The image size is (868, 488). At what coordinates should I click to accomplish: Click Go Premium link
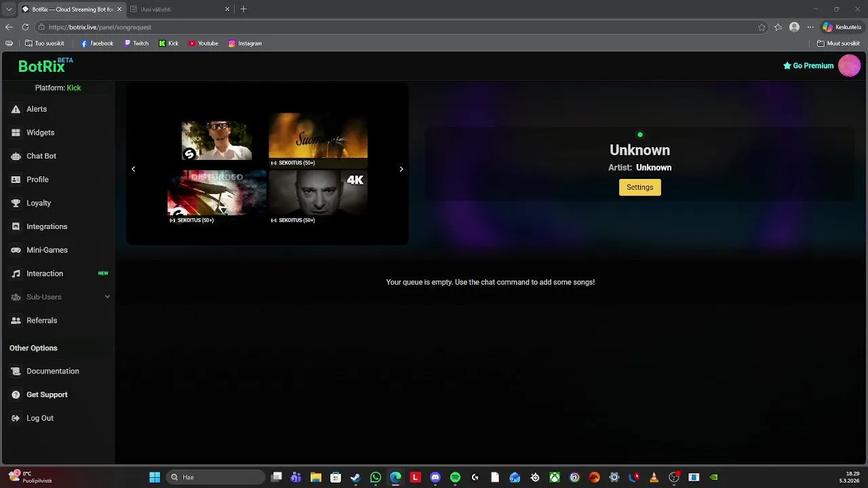(808, 66)
